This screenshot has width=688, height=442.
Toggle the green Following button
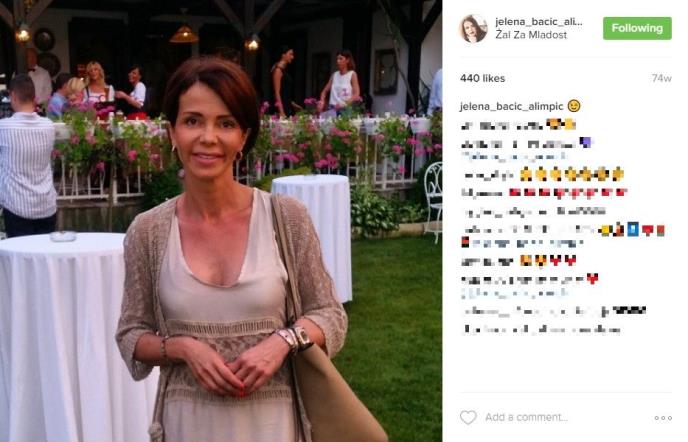pyautogui.click(x=637, y=28)
